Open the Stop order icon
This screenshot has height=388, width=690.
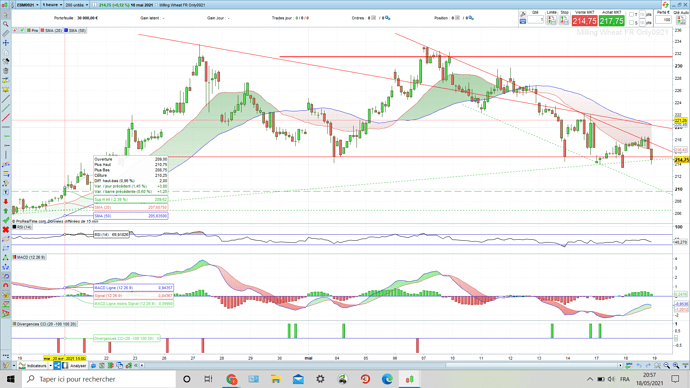click(x=564, y=20)
